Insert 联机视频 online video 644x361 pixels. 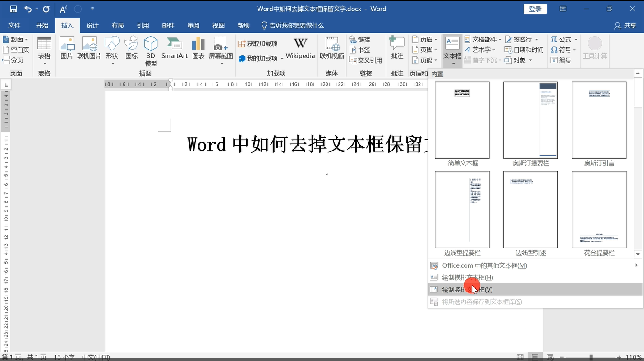coord(331,48)
